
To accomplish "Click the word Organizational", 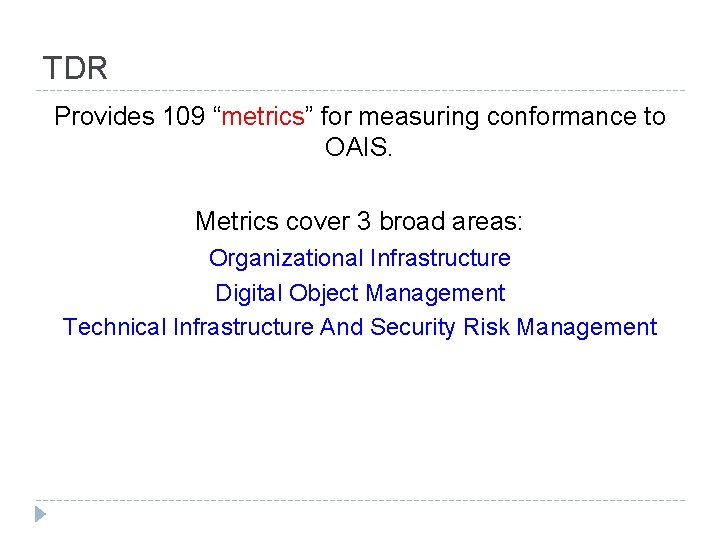I will 286,259.
